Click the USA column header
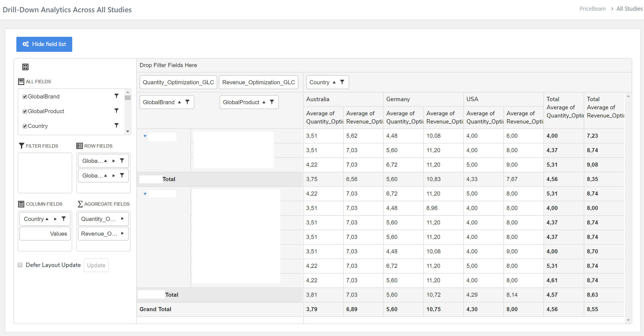 click(x=503, y=99)
